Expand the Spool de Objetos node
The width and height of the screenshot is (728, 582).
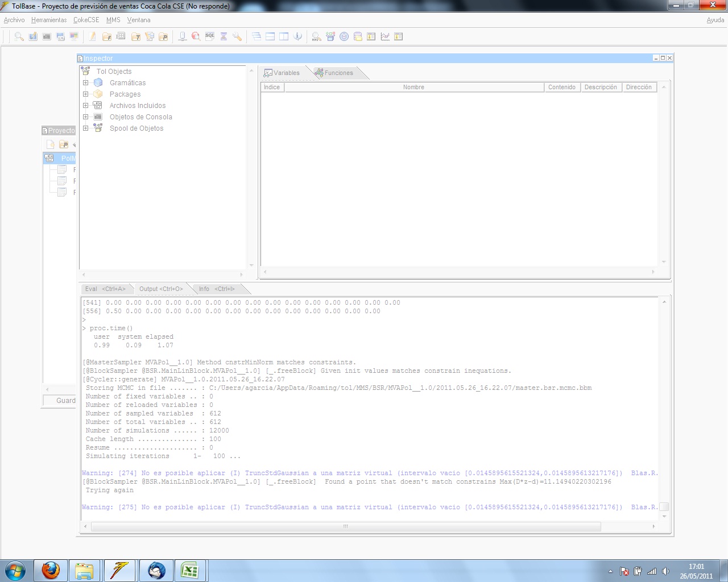(85, 128)
